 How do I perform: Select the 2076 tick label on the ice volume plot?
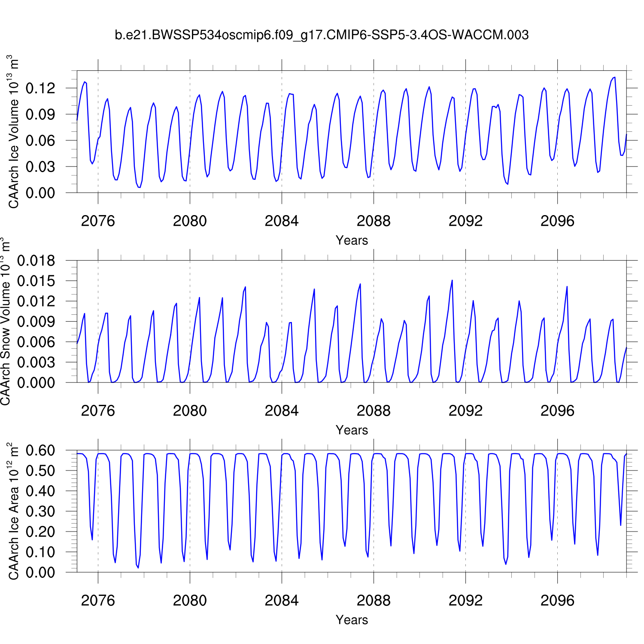98,221
